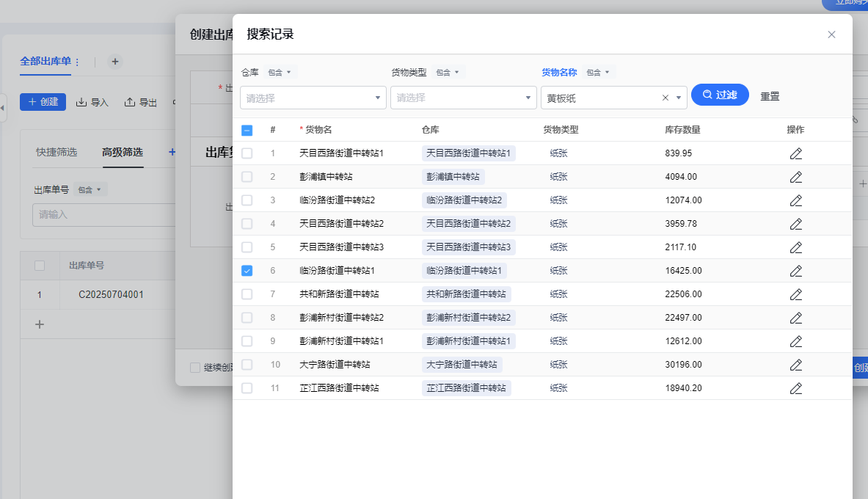Clear the 黄板纸 filter value with X icon
This screenshot has width=868, height=499.
[x=665, y=98]
